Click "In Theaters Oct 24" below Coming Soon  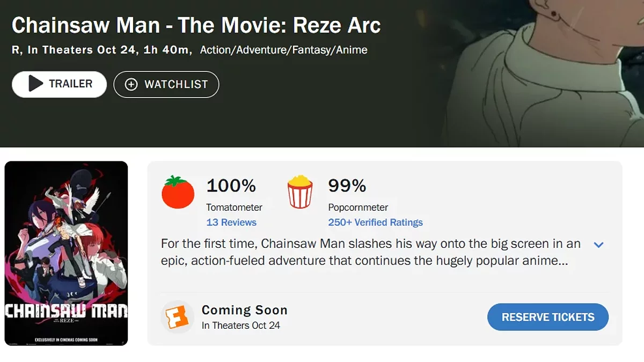pos(241,326)
